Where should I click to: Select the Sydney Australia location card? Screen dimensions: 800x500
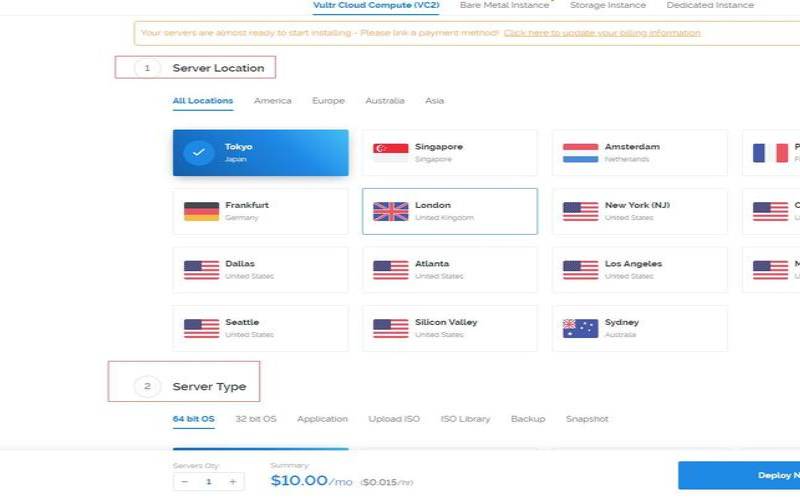[x=640, y=329]
